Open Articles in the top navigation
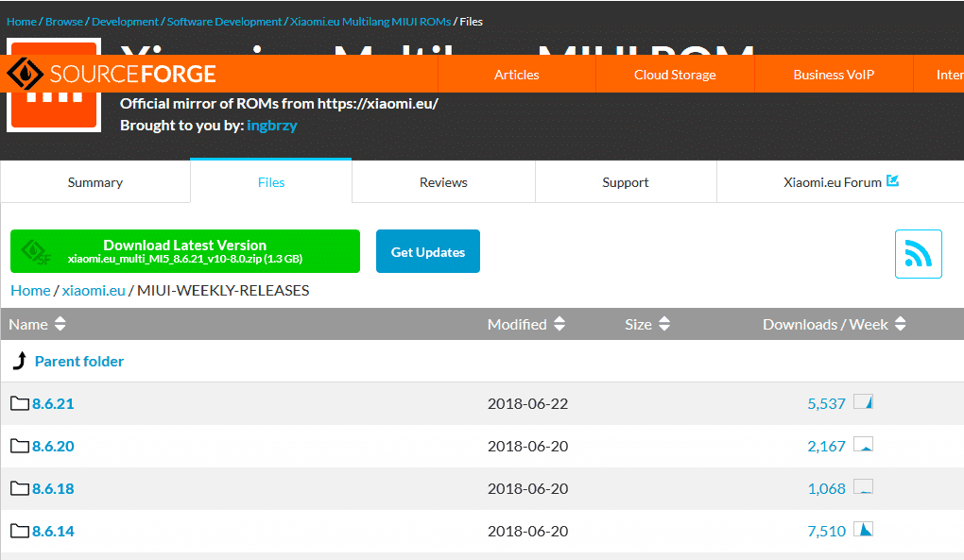964x560 pixels. pos(516,75)
